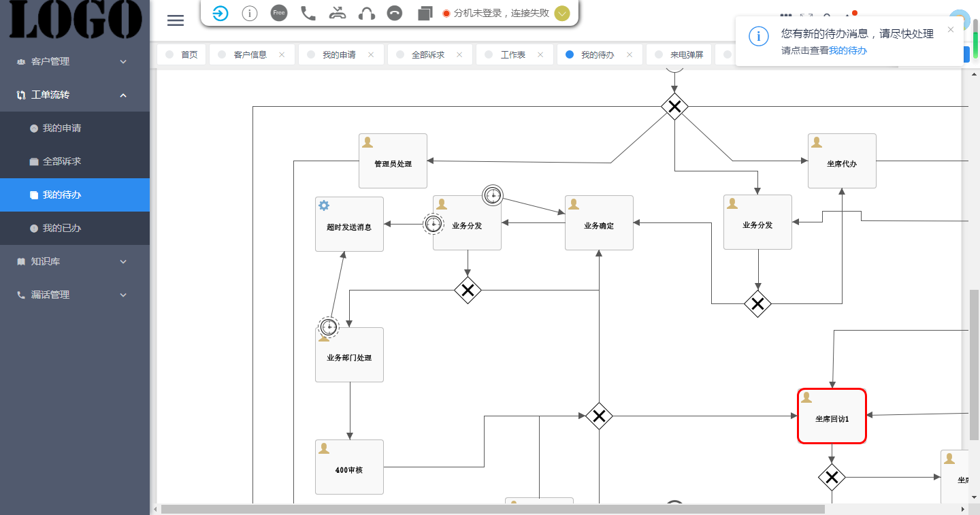Close the 工作表 tab
980x515 pixels.
click(x=540, y=55)
